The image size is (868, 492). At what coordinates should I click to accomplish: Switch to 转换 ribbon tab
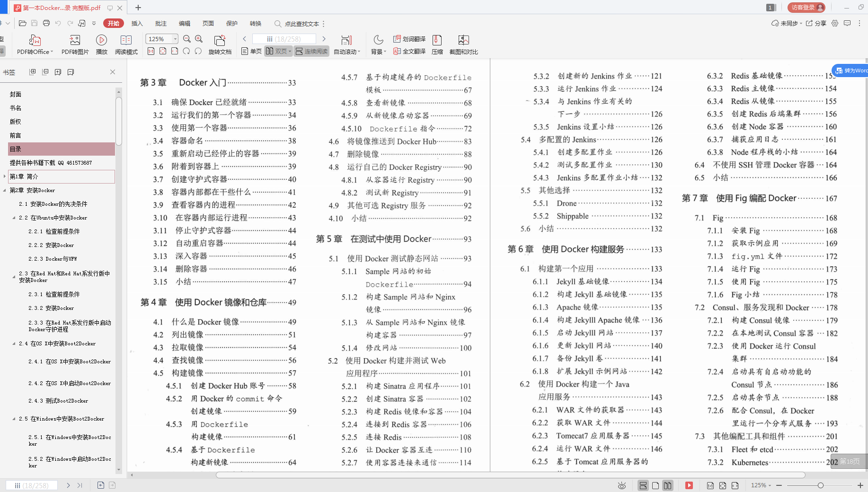[x=256, y=23]
